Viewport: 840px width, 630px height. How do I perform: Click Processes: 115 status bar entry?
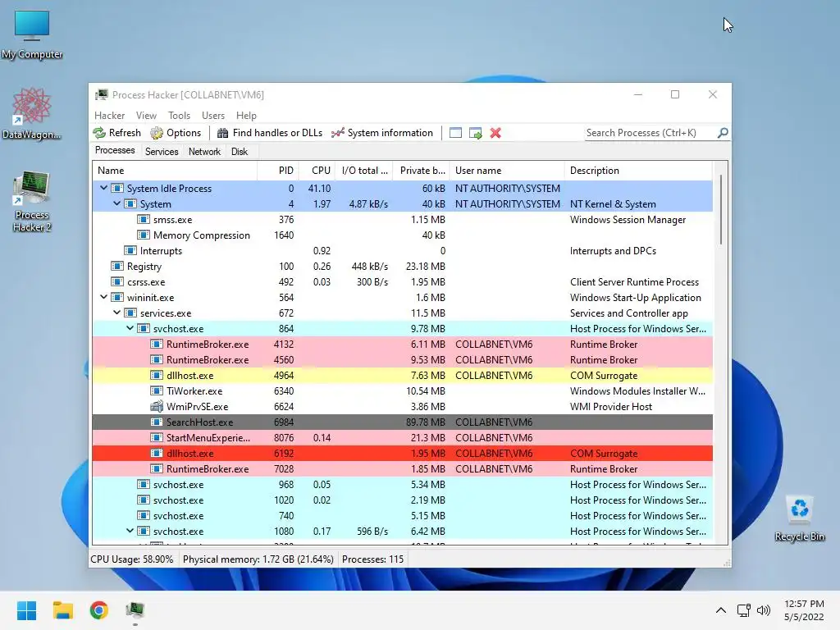373,559
